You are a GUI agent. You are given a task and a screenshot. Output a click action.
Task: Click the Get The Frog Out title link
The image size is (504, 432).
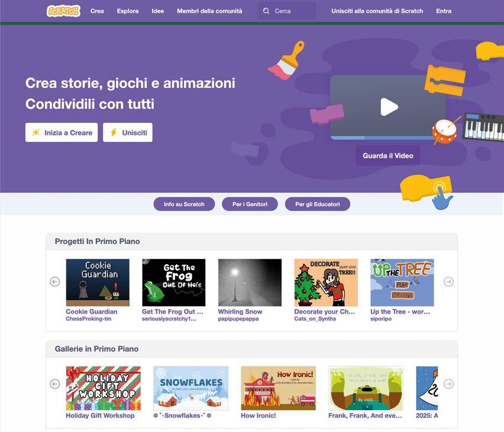click(x=173, y=311)
